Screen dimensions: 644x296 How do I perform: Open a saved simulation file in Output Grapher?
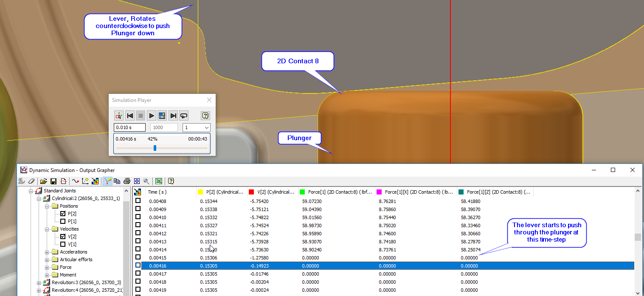tap(43, 181)
